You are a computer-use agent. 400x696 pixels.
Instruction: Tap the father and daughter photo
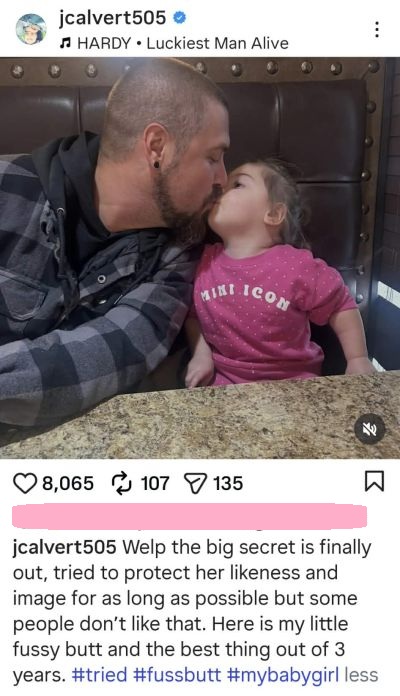pos(200,258)
